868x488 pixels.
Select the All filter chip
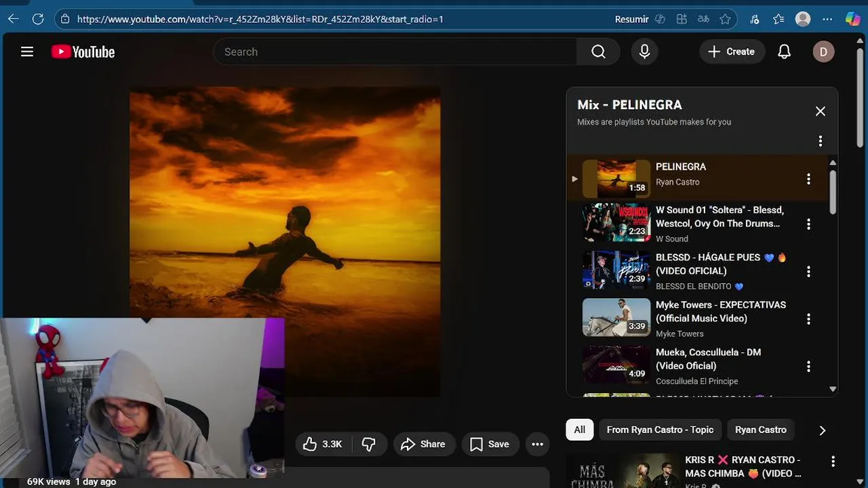[x=580, y=430]
